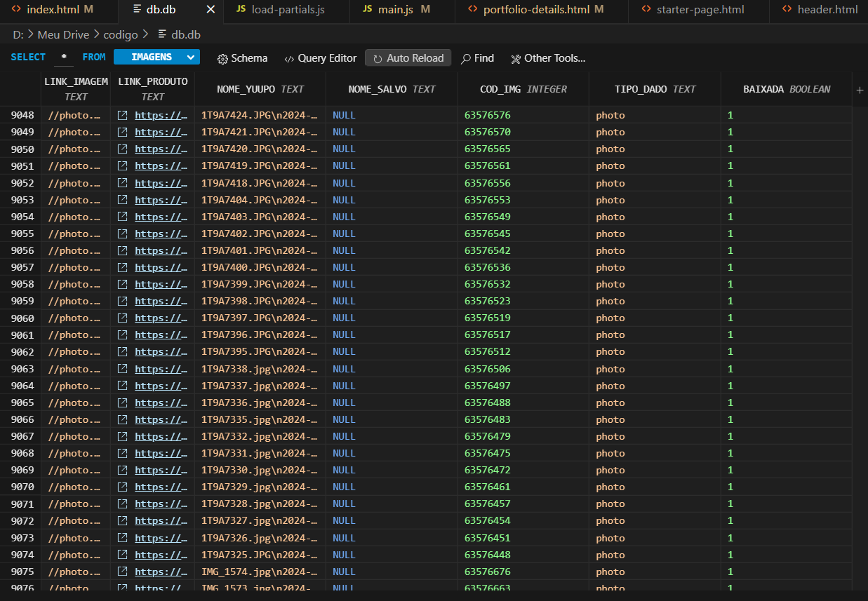Screen dimensions: 868x601
Task: Click cell with code 63576461
Action: pos(523,487)
